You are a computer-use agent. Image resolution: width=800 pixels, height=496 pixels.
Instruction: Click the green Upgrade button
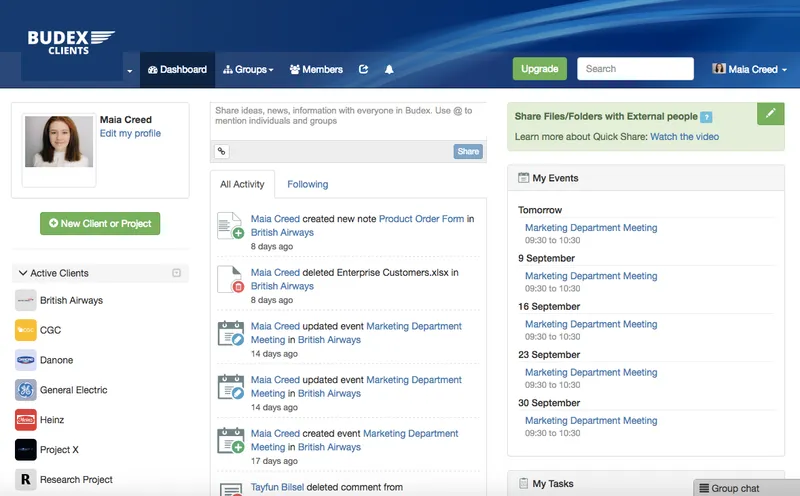[539, 68]
